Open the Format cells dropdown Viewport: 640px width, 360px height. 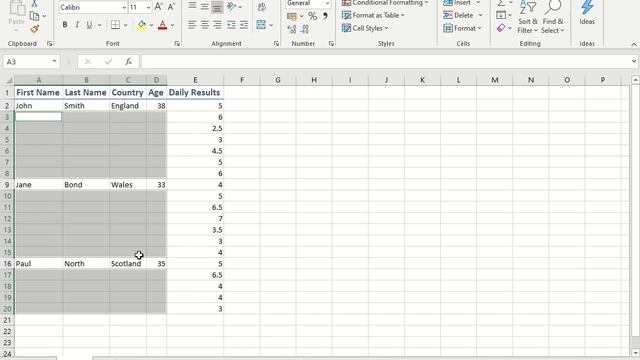tap(462, 28)
